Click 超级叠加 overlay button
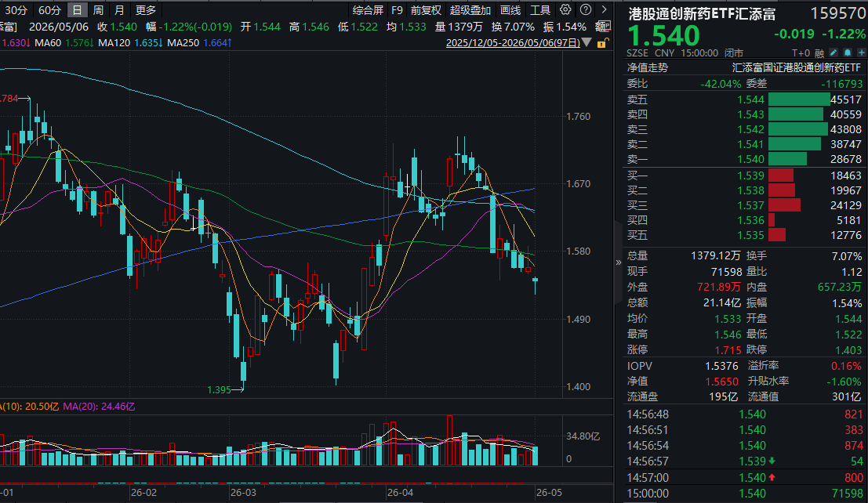This screenshot has width=868, height=503. [470, 10]
